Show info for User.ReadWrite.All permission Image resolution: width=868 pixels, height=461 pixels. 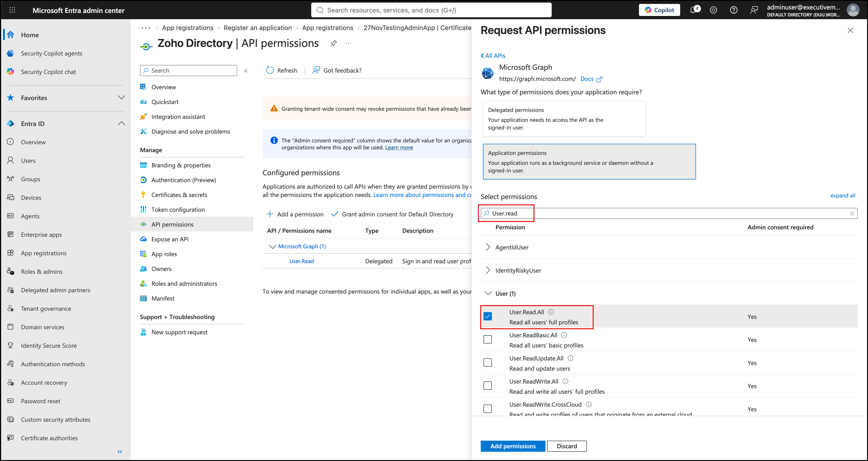565,381
